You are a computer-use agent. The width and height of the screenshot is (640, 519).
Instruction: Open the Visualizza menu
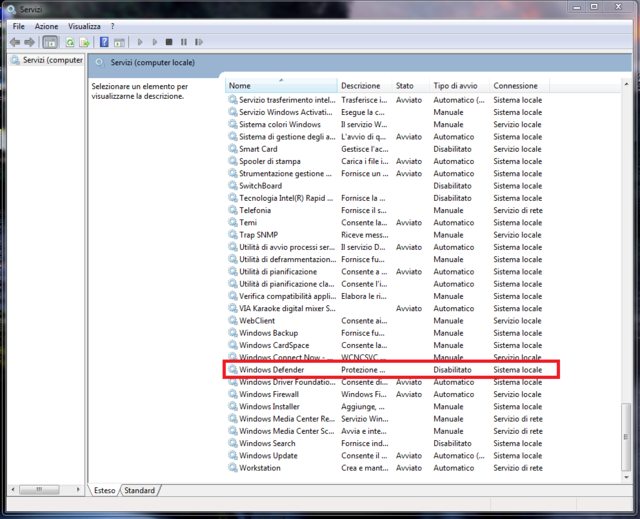(x=84, y=26)
